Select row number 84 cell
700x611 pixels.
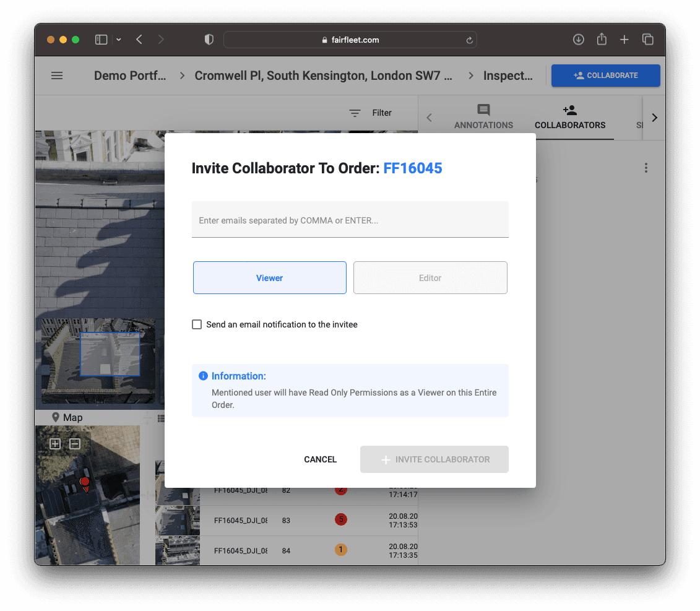point(286,551)
